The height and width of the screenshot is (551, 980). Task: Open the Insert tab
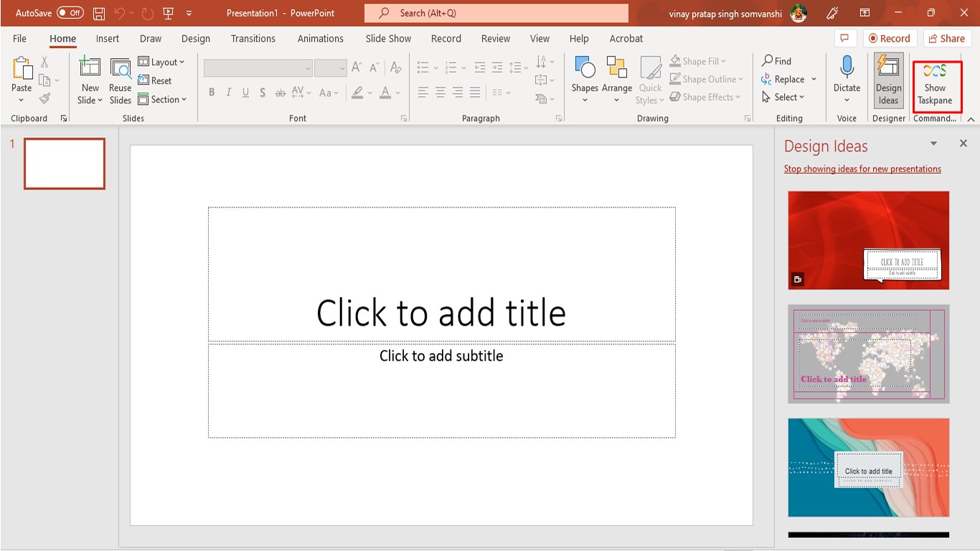[108, 38]
